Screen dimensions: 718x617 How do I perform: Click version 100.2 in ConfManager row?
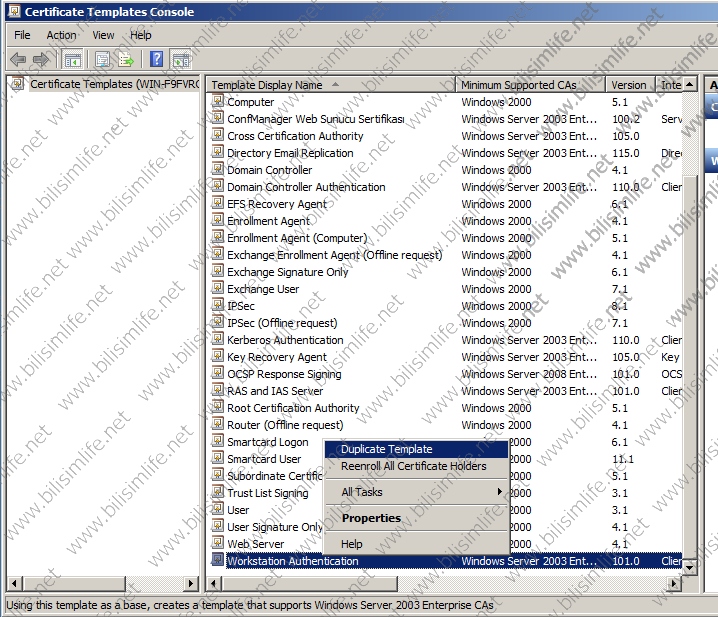pyautogui.click(x=626, y=119)
